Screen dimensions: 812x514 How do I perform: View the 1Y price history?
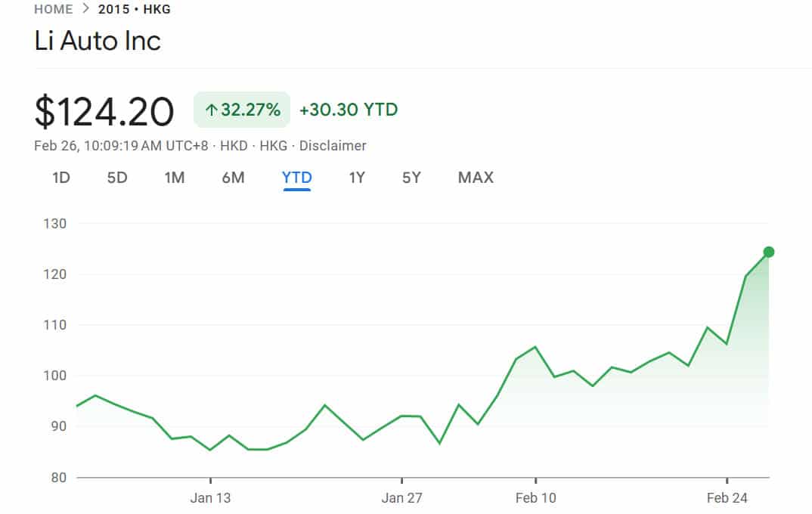(x=357, y=178)
